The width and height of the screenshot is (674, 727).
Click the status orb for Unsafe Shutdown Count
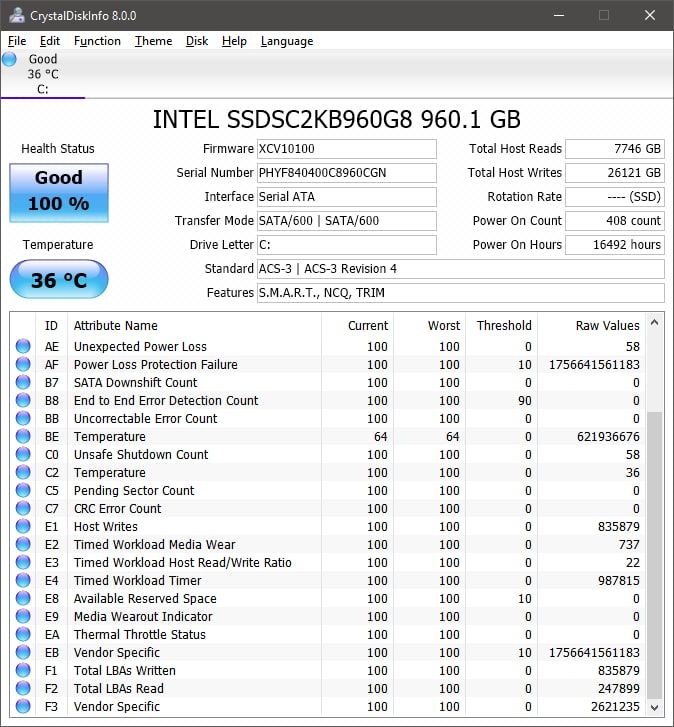[x=23, y=454]
